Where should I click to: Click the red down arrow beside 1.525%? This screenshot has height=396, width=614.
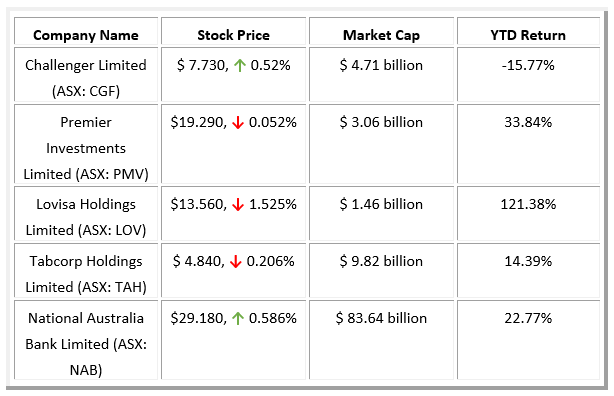point(238,204)
